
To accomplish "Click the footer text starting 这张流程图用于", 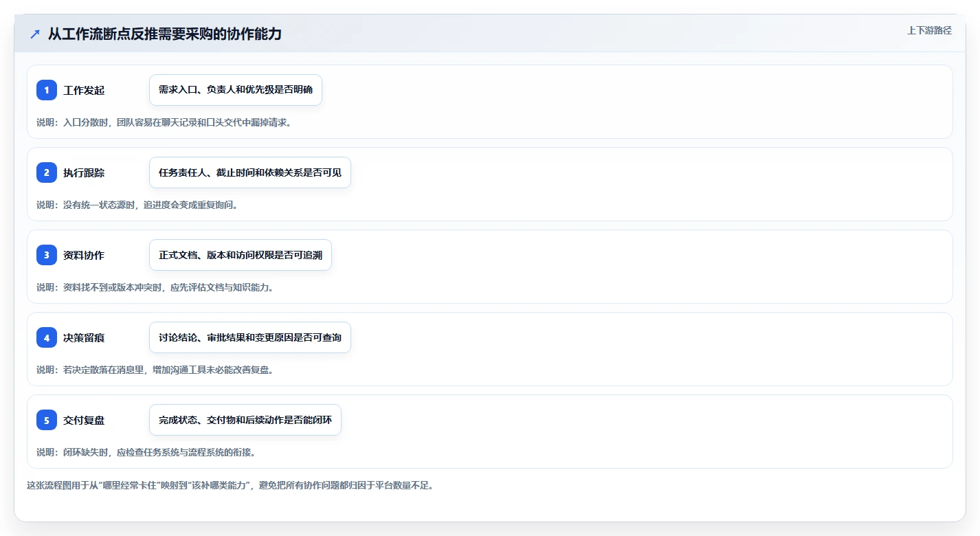I will pyautogui.click(x=230, y=485).
